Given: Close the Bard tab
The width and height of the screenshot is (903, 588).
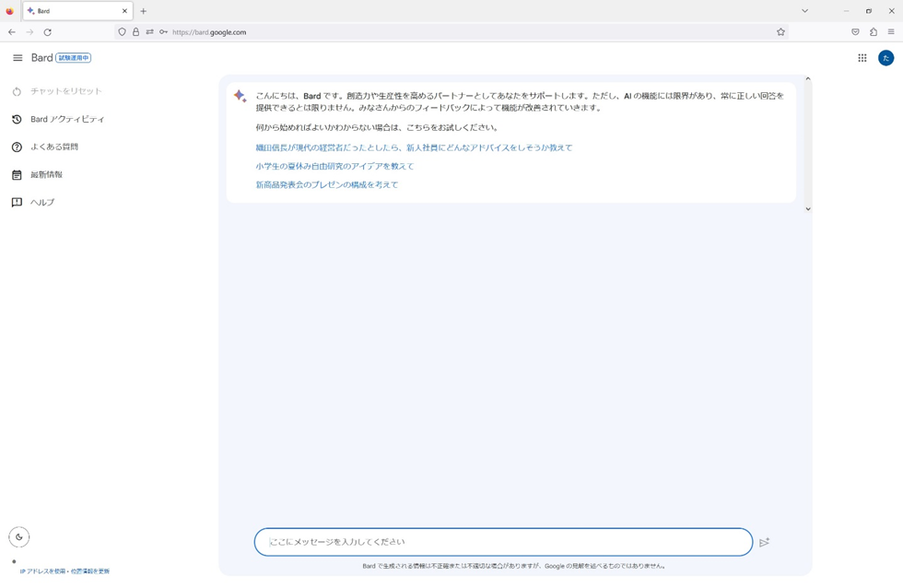Looking at the screenshot, I should 124,11.
